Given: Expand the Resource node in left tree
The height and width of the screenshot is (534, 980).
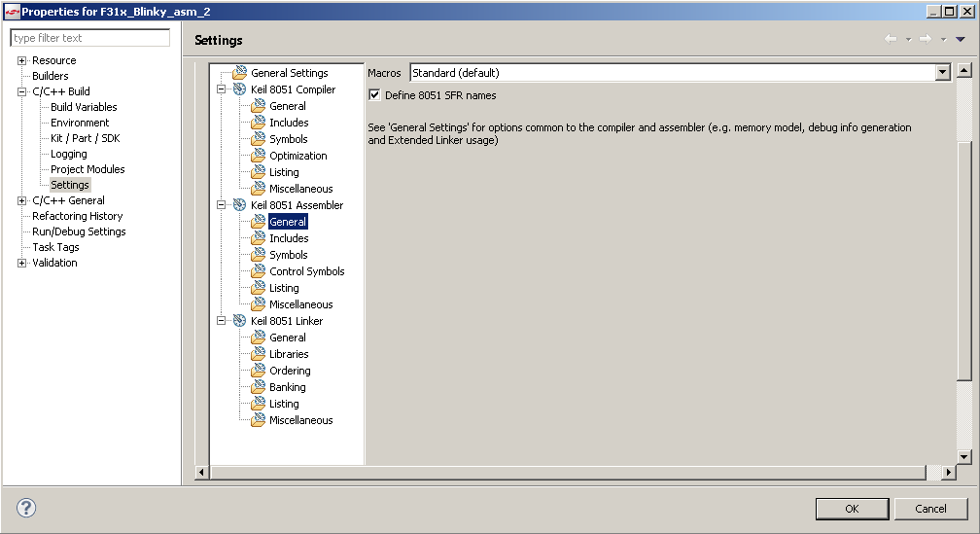Looking at the screenshot, I should 21,60.
